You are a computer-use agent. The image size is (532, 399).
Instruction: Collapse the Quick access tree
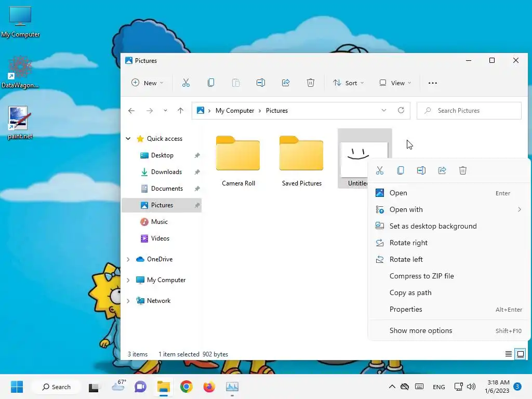tap(128, 138)
